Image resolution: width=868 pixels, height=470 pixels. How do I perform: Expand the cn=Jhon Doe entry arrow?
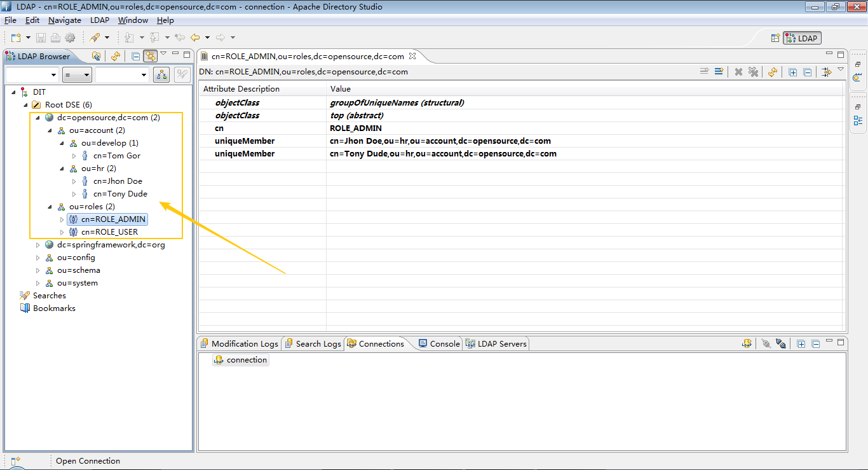74,181
